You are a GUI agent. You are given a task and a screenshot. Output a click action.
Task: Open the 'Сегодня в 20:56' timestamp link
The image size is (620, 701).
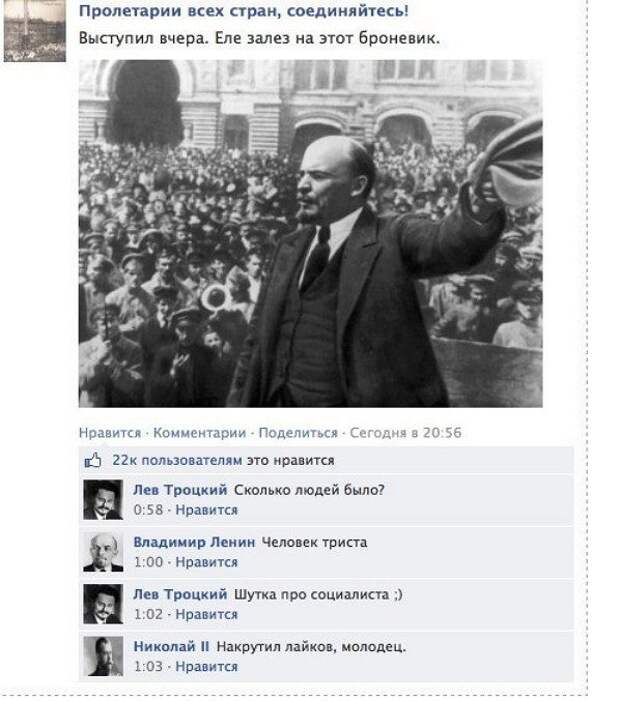coord(405,433)
